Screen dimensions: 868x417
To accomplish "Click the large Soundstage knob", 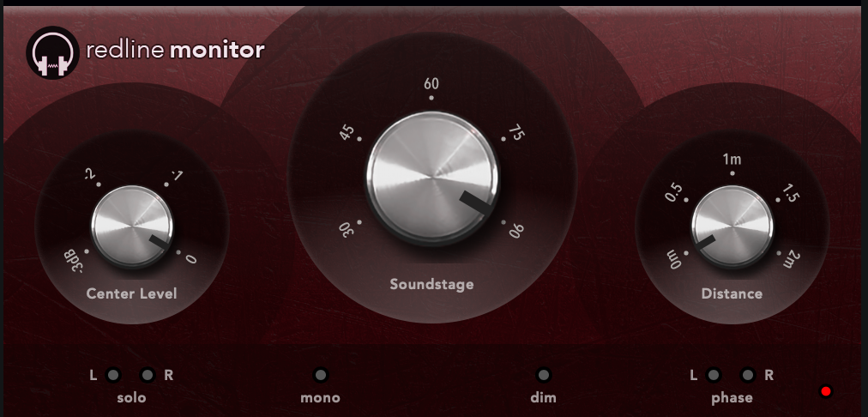I will pyautogui.click(x=432, y=178).
